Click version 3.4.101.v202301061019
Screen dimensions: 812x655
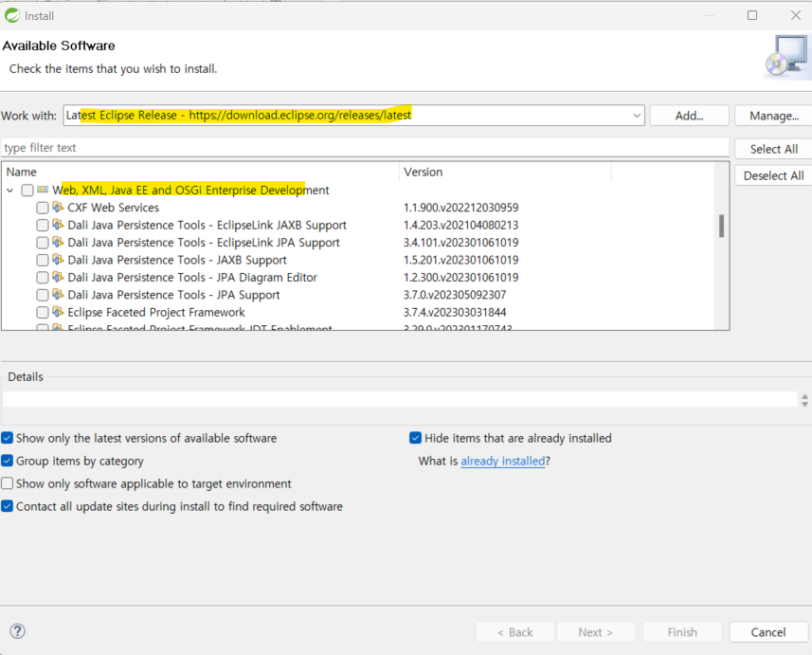pyautogui.click(x=460, y=242)
